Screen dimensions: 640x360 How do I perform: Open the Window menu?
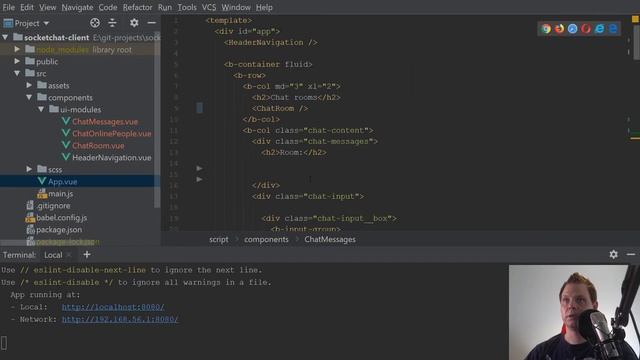(x=236, y=7)
